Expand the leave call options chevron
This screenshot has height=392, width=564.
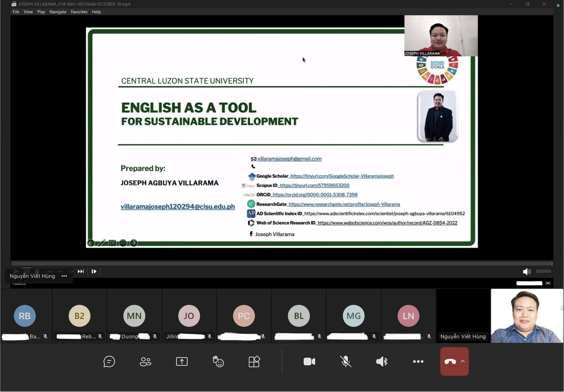(463, 361)
